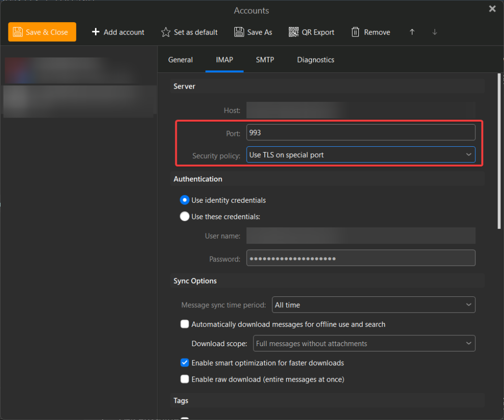Select Use these credentials radio button
The height and width of the screenshot is (420, 504).
[x=185, y=216]
